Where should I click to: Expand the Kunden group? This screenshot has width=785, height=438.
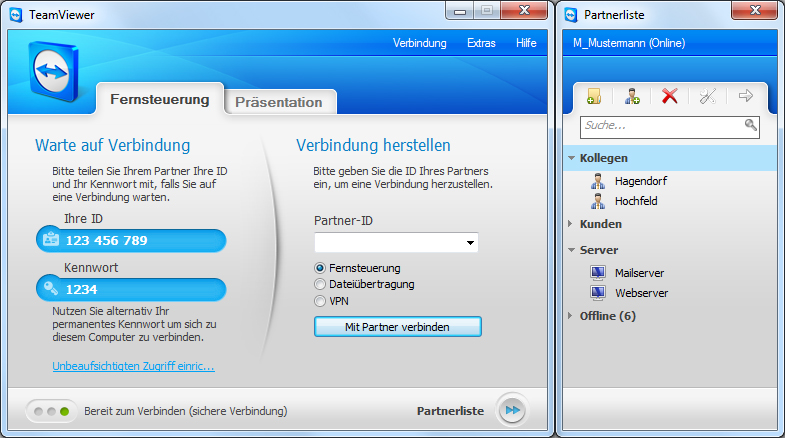tap(570, 224)
